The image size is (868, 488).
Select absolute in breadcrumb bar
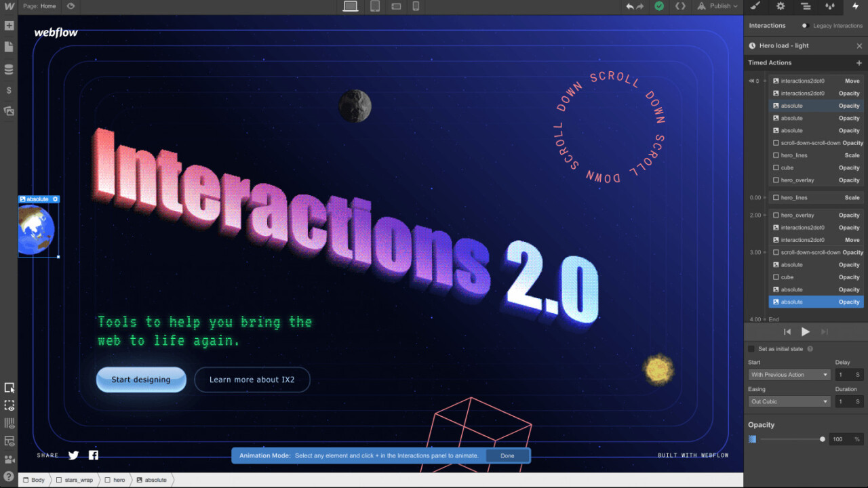152,480
